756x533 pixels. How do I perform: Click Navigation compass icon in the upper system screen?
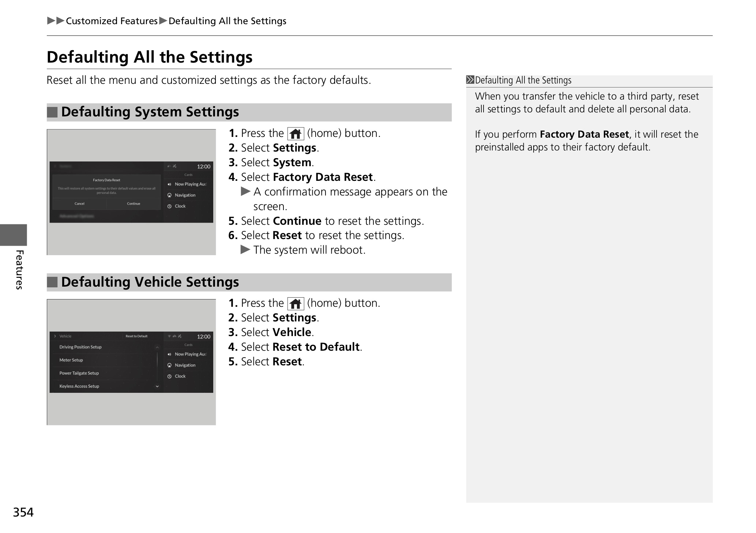[169, 195]
